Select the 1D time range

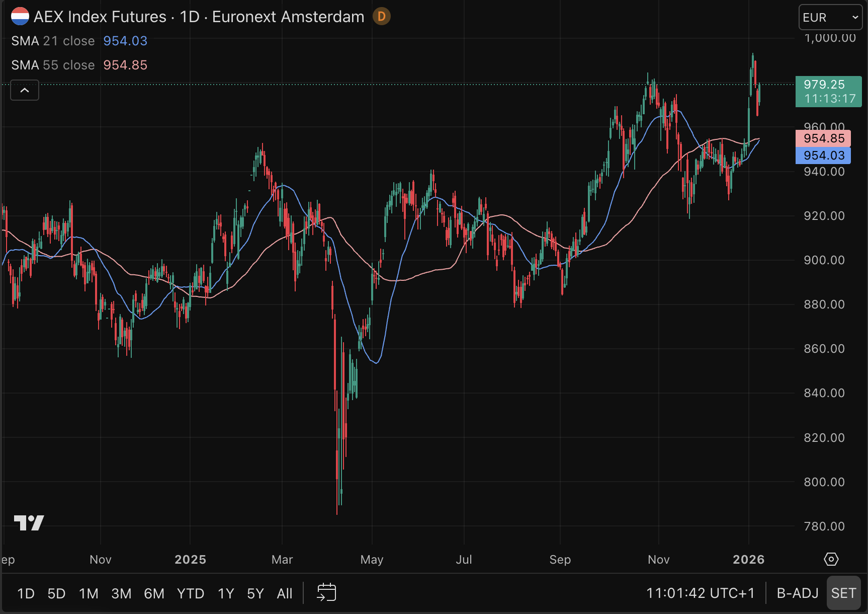[x=26, y=593]
